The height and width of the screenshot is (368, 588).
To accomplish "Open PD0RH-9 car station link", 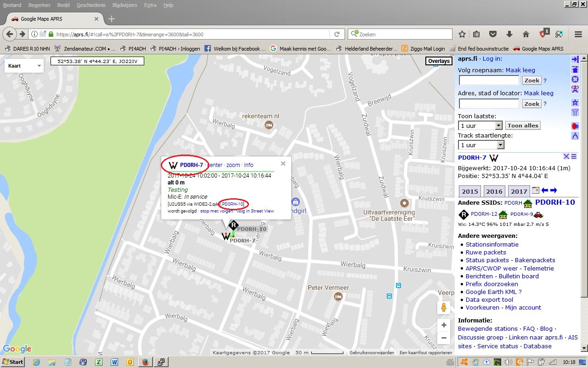I will tap(521, 214).
